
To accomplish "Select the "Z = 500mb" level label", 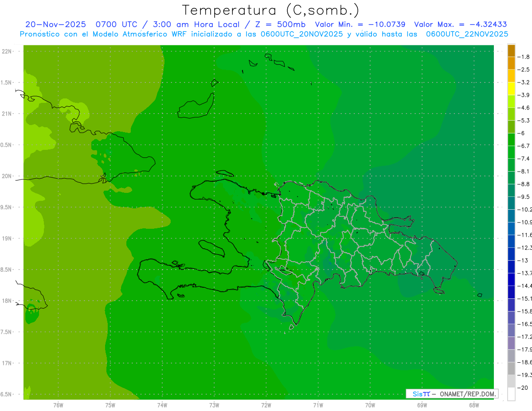I will tap(280, 24).
